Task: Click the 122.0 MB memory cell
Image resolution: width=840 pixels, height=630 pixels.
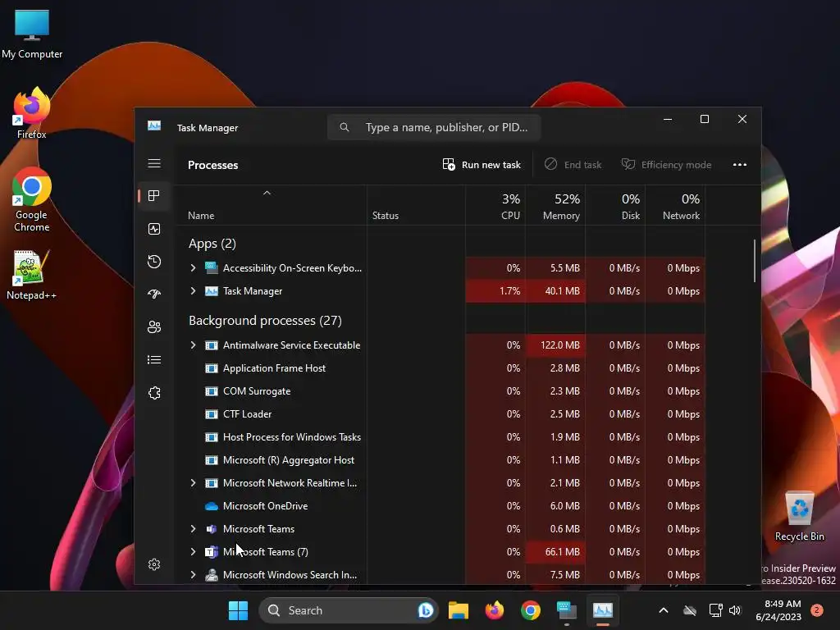Action: click(555, 345)
